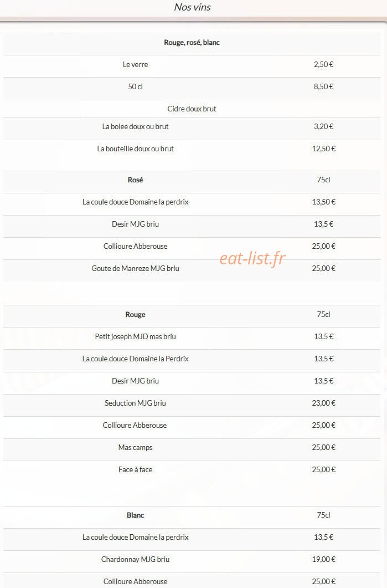Select 'La bolee doux ou brut' item
Viewport: 387px width, 588px height.
tap(135, 127)
